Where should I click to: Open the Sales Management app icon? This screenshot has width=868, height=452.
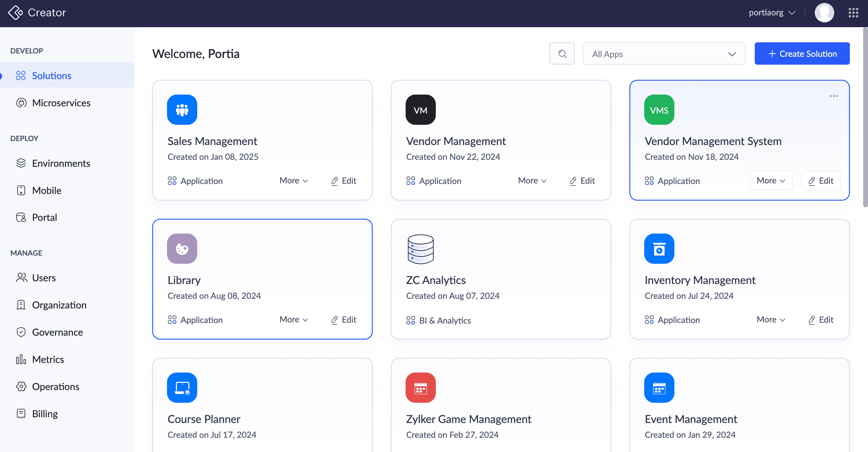[x=182, y=110]
